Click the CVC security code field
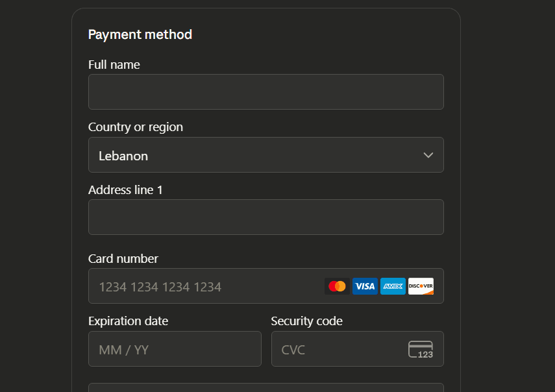 (338, 349)
